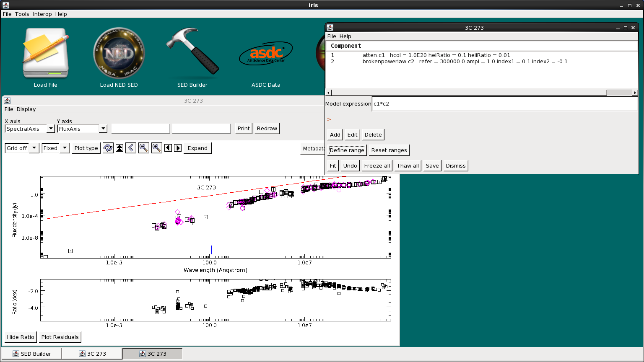Switch to the first 3C 273 taskbar tab
644x362 pixels.
[92, 354]
